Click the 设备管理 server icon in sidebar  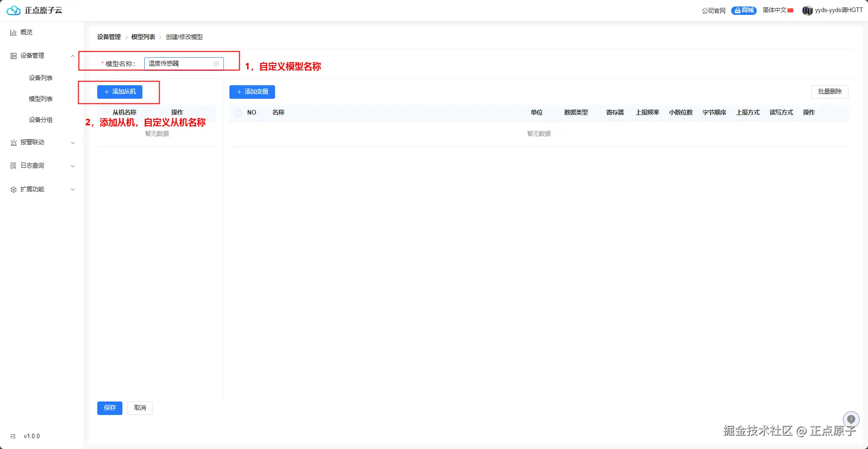[x=13, y=56]
